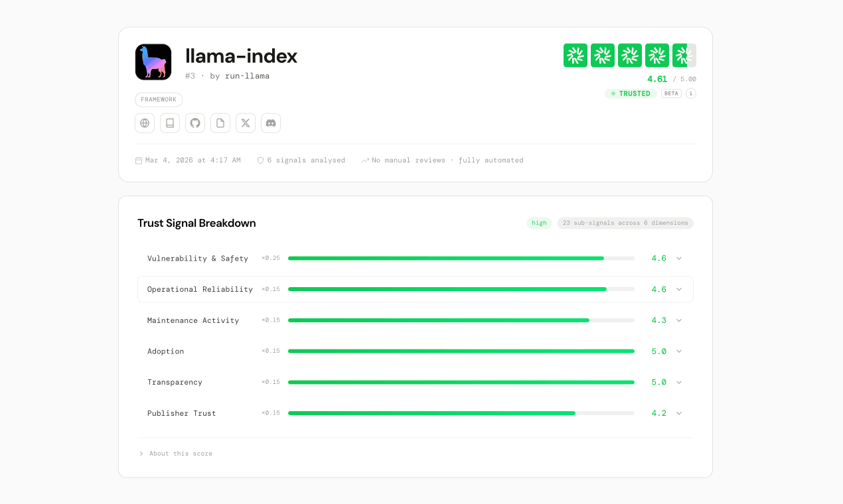
Task: Expand Operational Reliability details chevron
Action: [x=679, y=289]
